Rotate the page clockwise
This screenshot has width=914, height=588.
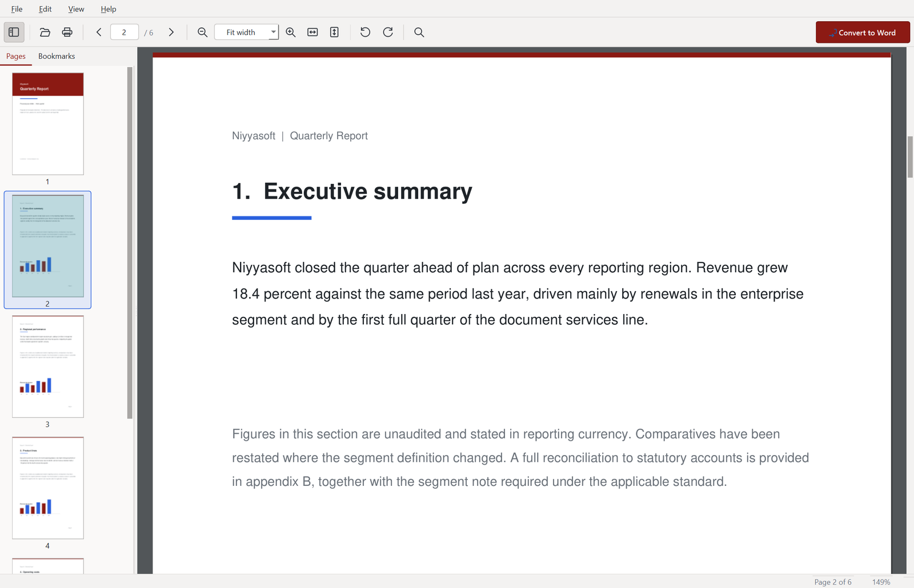(x=388, y=33)
